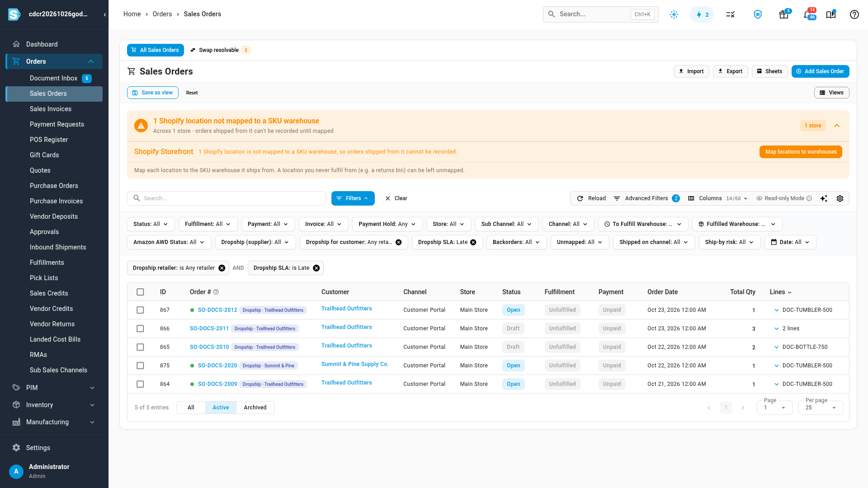The height and width of the screenshot is (488, 868).
Task: Click the table search input field
Action: pyautogui.click(x=226, y=198)
